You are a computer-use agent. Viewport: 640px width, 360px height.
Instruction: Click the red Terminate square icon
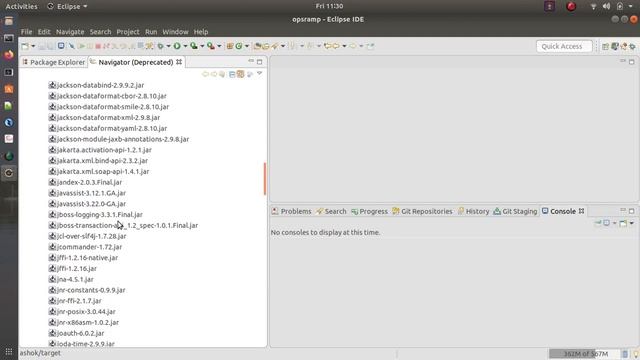98,46
